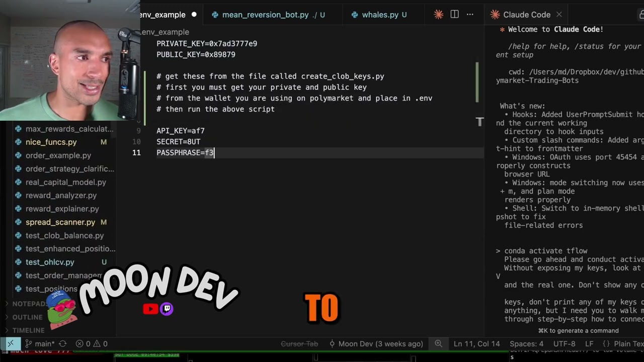The height and width of the screenshot is (362, 644).
Task: Click the Python icon beside test_ohlcv.py
Action: point(18,262)
